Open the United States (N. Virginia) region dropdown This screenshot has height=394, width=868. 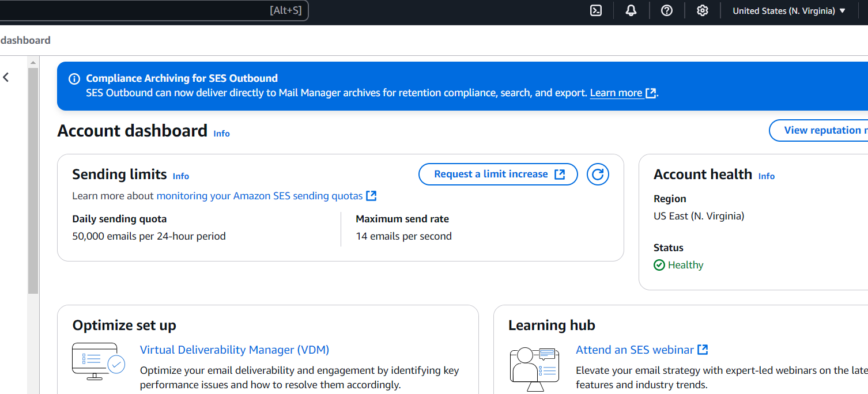[789, 10]
